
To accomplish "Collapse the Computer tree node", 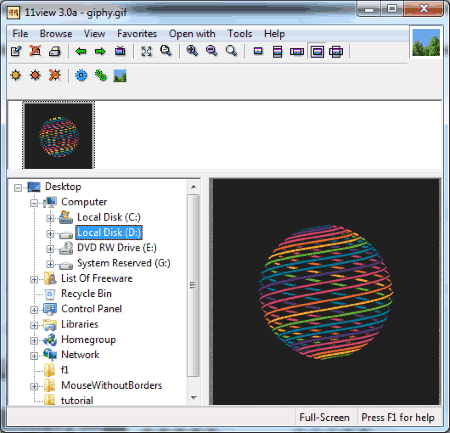I will pyautogui.click(x=34, y=203).
